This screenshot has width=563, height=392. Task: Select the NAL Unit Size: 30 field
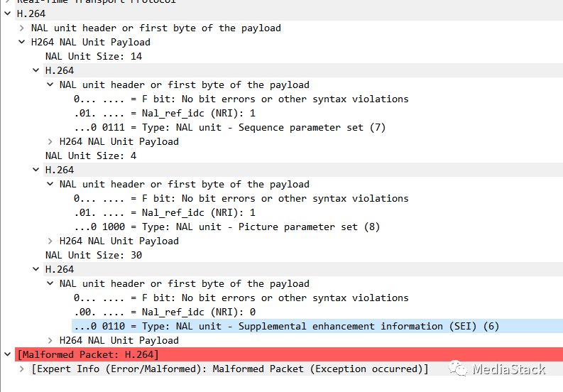[94, 255]
